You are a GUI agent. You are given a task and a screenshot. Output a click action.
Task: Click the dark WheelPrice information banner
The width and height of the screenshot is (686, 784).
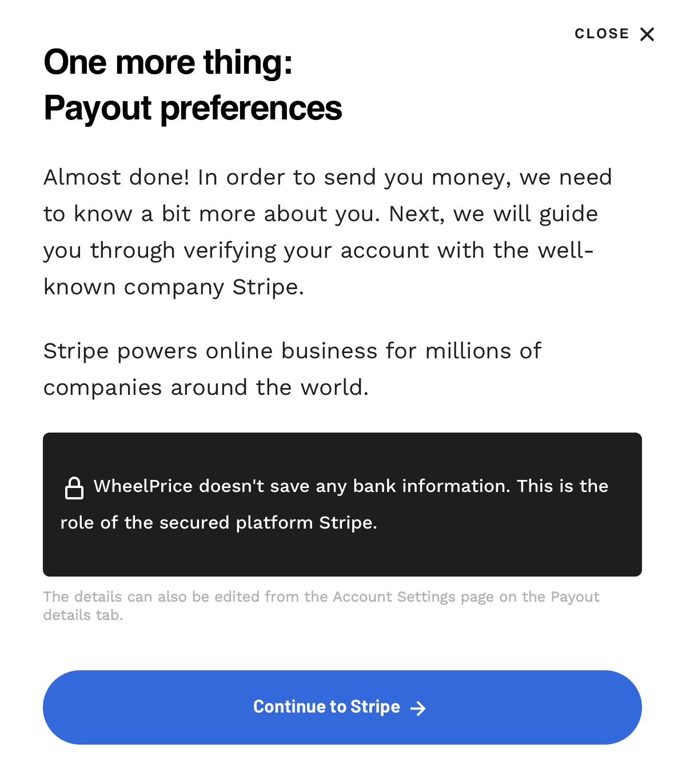pos(343,504)
